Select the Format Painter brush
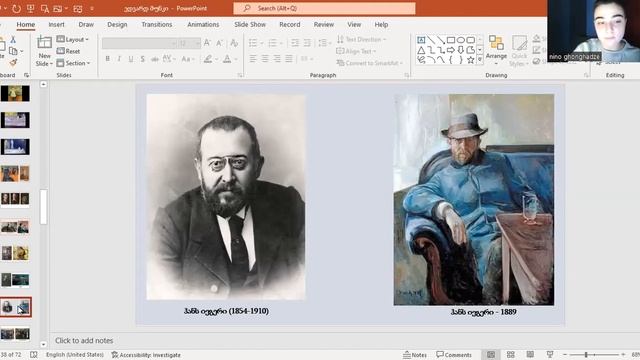Viewport: 640px width, 360px height. [x=13, y=62]
